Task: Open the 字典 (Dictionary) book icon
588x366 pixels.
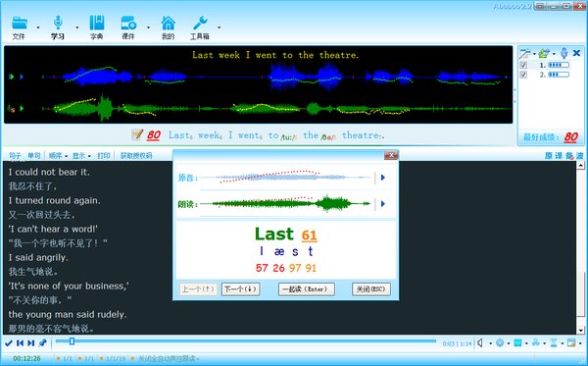Action: [97, 23]
